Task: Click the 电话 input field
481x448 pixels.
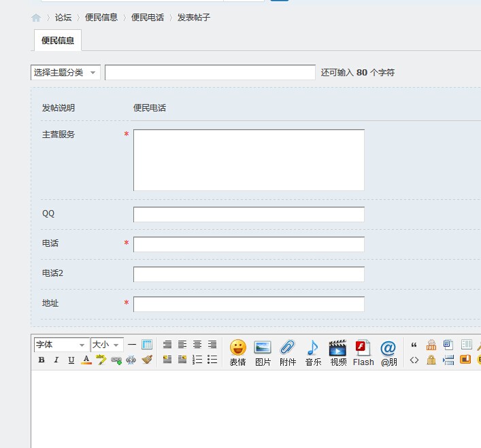Action: click(x=249, y=244)
